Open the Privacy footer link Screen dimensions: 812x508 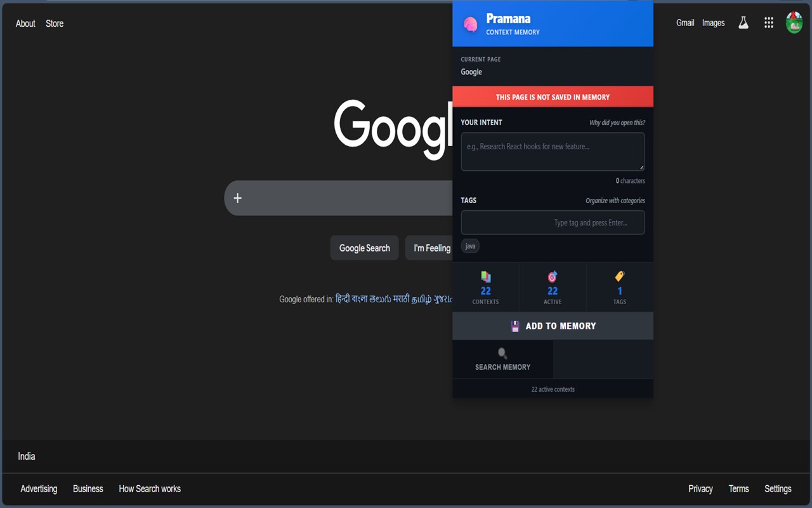click(700, 489)
